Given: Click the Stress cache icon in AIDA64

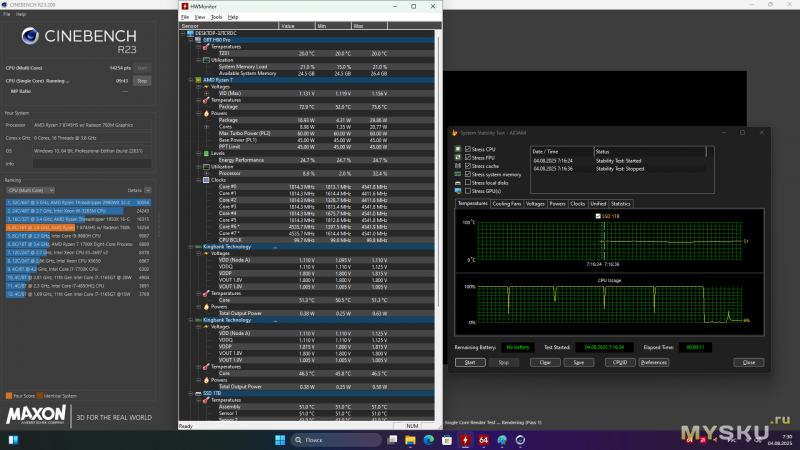Looking at the screenshot, I should (x=458, y=166).
